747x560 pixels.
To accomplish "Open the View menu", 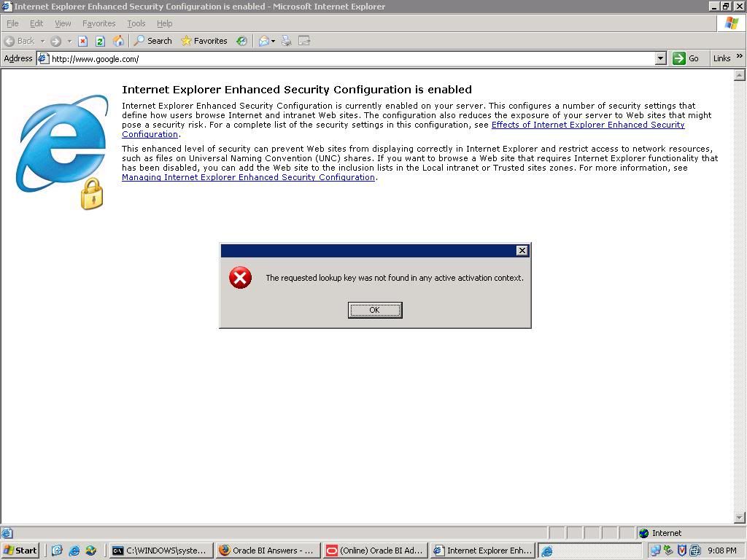I will (x=63, y=23).
